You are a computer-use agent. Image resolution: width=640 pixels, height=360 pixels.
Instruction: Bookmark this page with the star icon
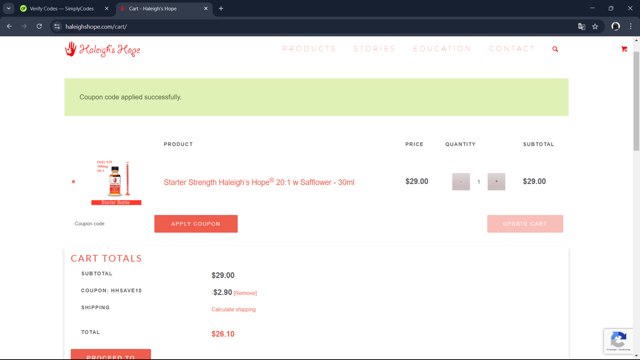pyautogui.click(x=595, y=27)
